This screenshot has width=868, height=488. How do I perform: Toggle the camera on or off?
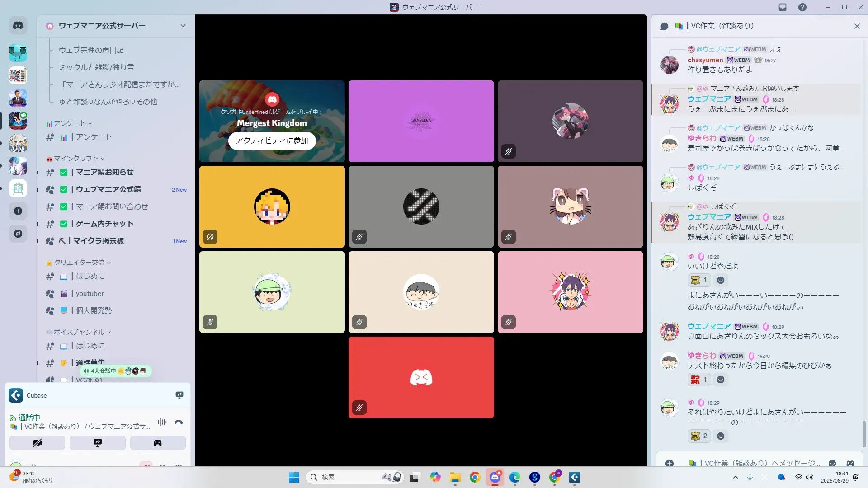[x=37, y=443]
